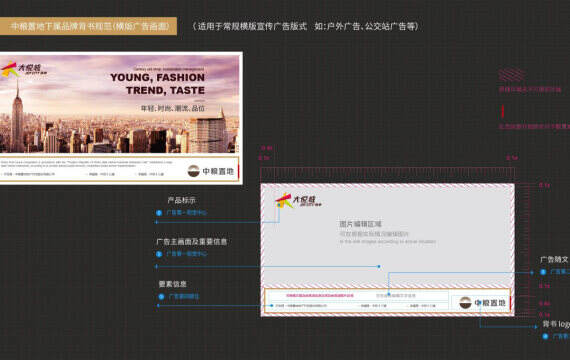Screen dimensions: 570x360
Task: Click the 图片编辑区域 placeholder text
Action: [360, 224]
